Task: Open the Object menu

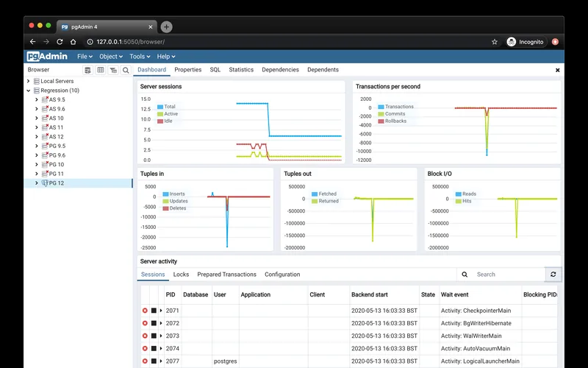Action: click(111, 57)
